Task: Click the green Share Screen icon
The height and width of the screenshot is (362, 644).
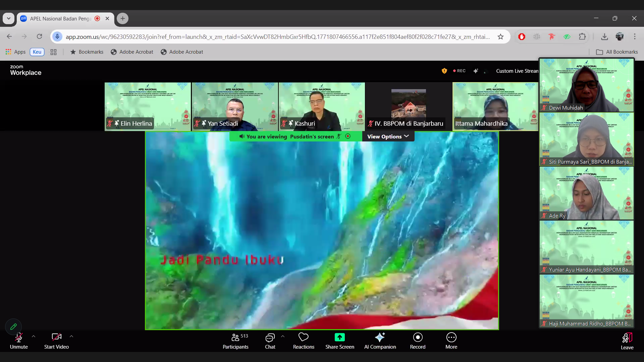Action: [339, 337]
